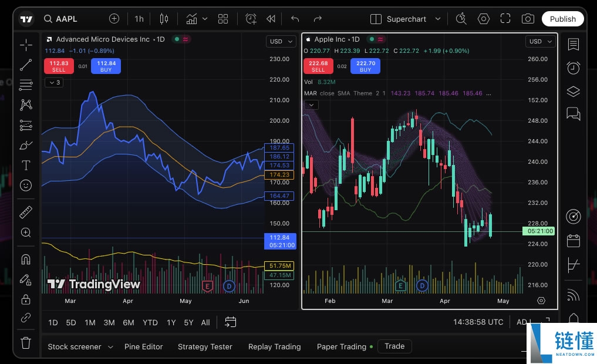This screenshot has height=364, width=597.
Task: Select the 5Y time range
Action: point(188,322)
